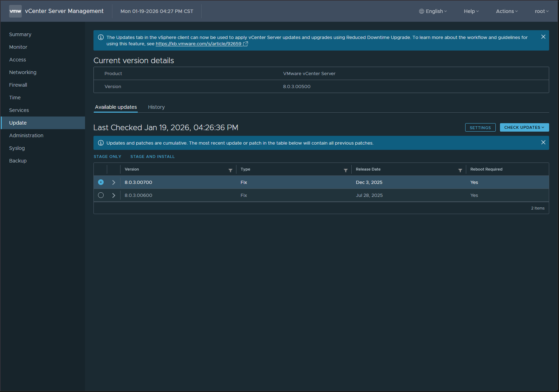The image size is (559, 392).
Task: Select the 8.0.3.00600 update radio button
Action: (101, 195)
